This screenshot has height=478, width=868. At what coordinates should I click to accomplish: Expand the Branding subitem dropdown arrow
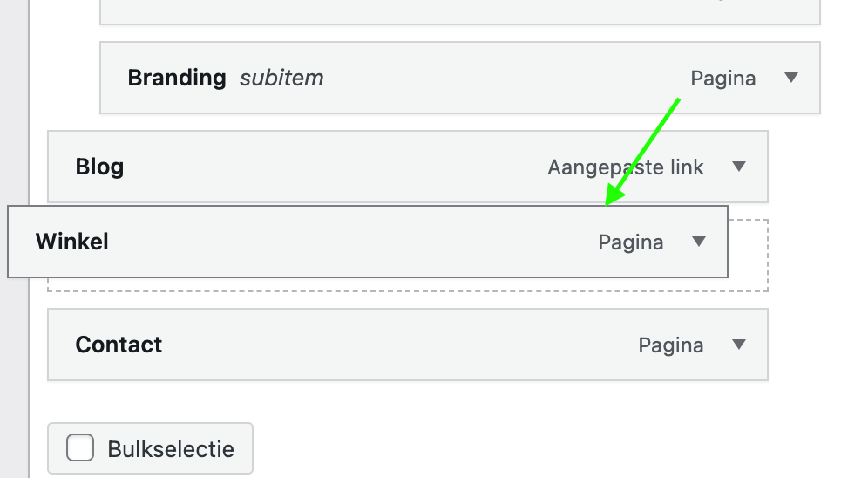point(791,78)
